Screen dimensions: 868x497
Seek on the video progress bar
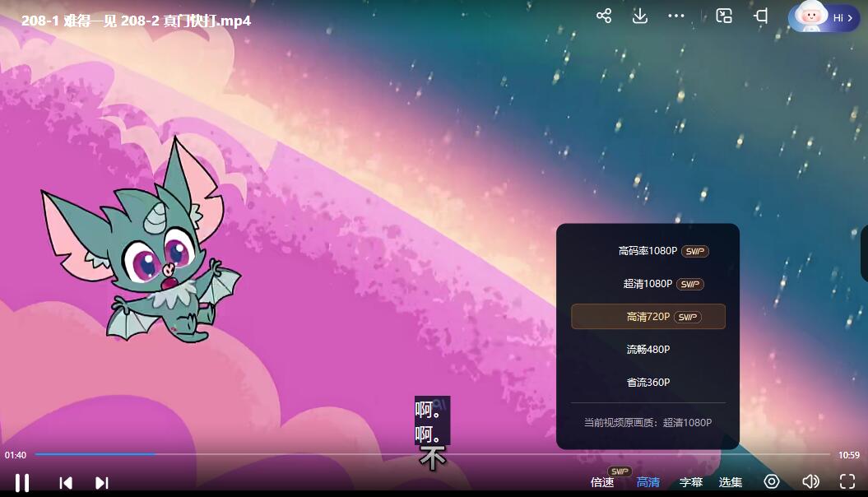coord(432,454)
